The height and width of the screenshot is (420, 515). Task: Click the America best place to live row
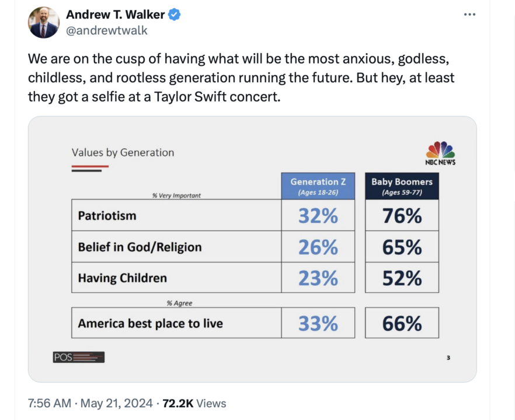151,323
